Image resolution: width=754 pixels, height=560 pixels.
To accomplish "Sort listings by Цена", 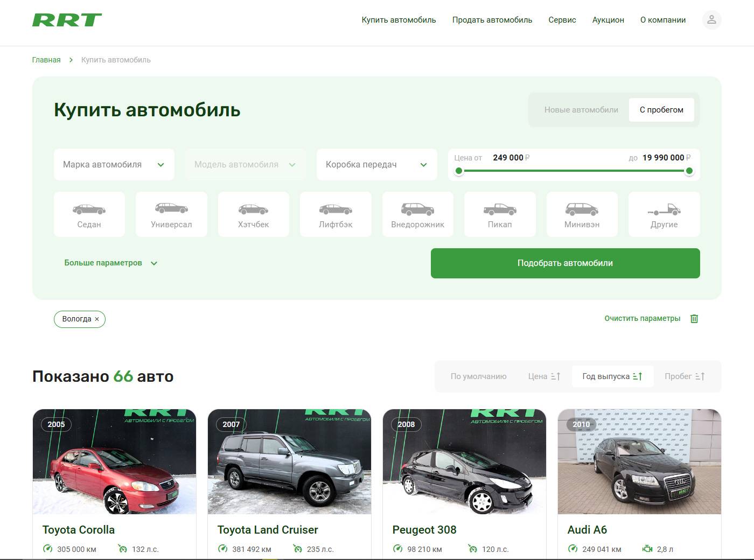I will pos(544,376).
